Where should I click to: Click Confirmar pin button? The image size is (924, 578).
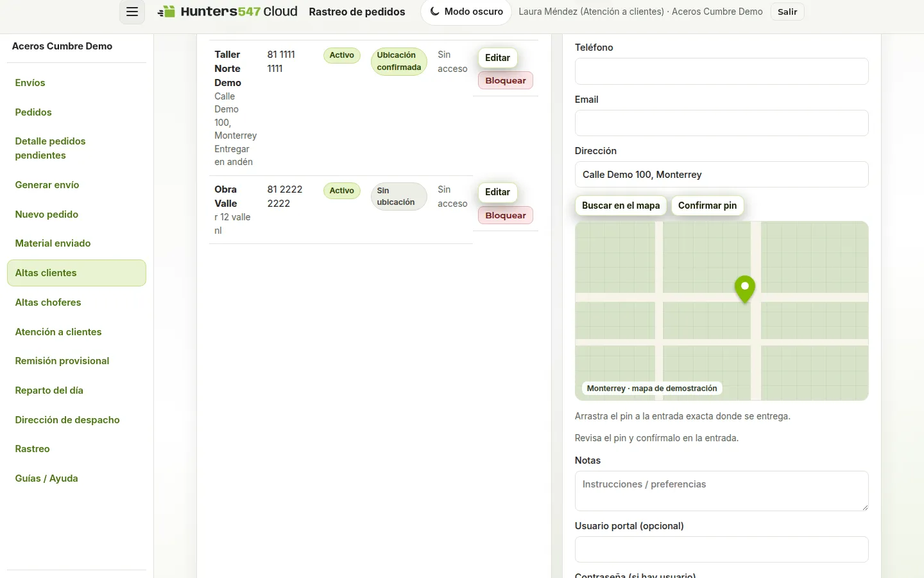(707, 206)
